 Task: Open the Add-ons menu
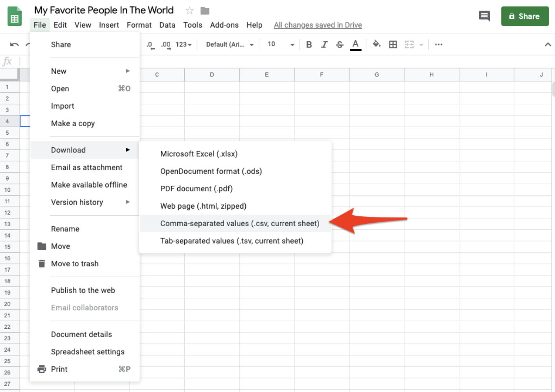(224, 25)
